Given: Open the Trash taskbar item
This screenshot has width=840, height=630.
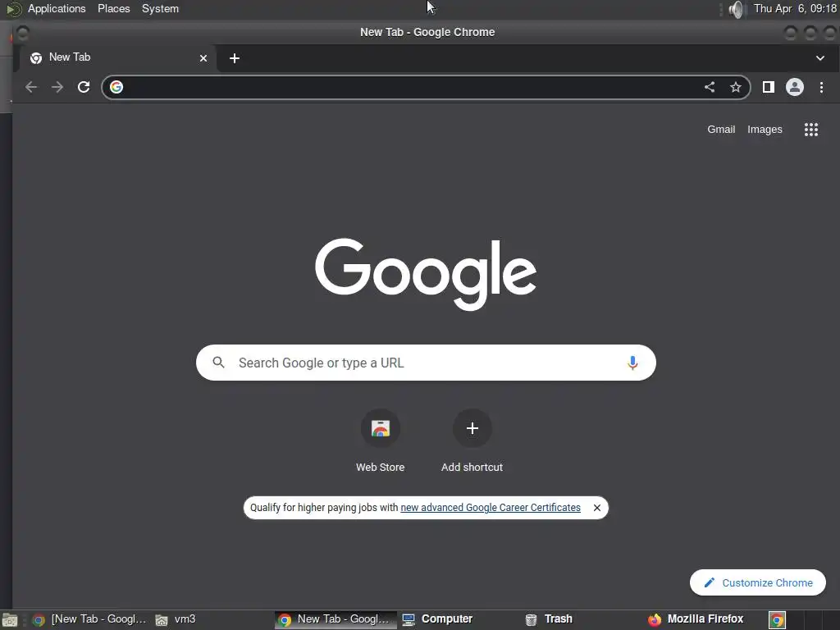Looking at the screenshot, I should pyautogui.click(x=549, y=619).
